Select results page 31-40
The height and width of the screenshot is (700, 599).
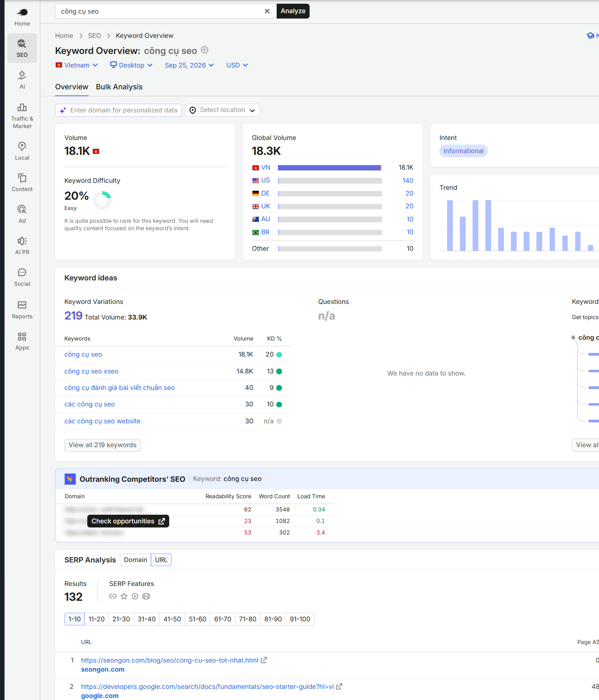pyautogui.click(x=147, y=619)
